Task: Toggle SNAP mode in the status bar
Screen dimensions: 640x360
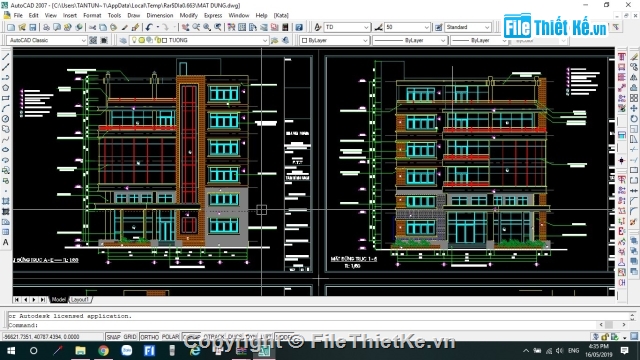Action: click(x=113, y=337)
